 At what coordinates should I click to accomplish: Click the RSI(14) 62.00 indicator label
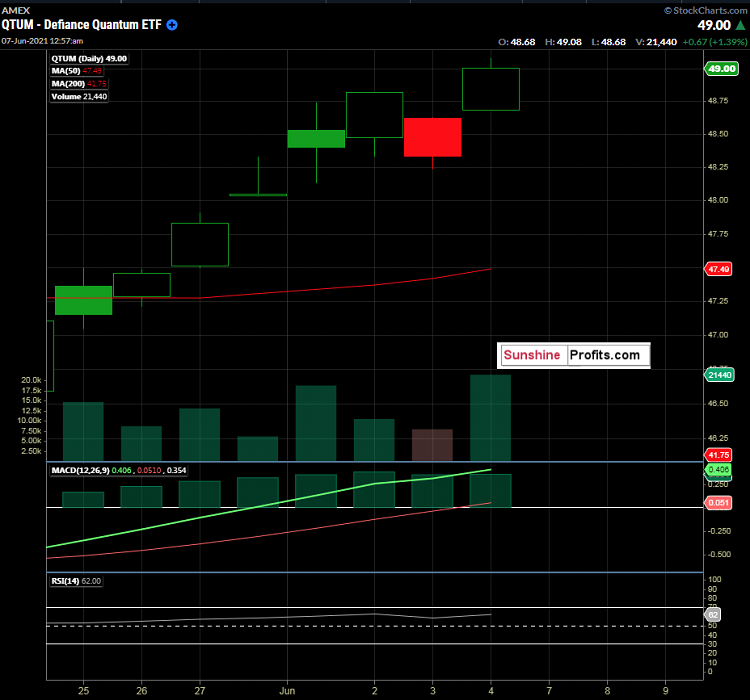(76, 581)
